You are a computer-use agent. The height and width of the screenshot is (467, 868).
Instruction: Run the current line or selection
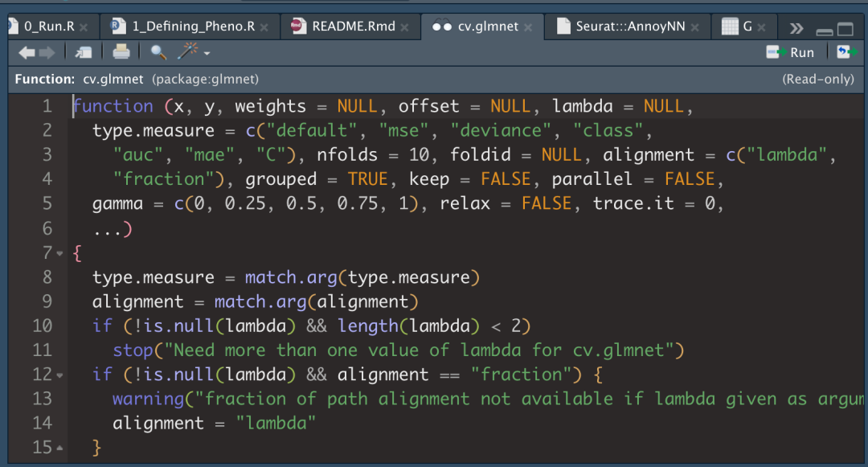click(790, 52)
